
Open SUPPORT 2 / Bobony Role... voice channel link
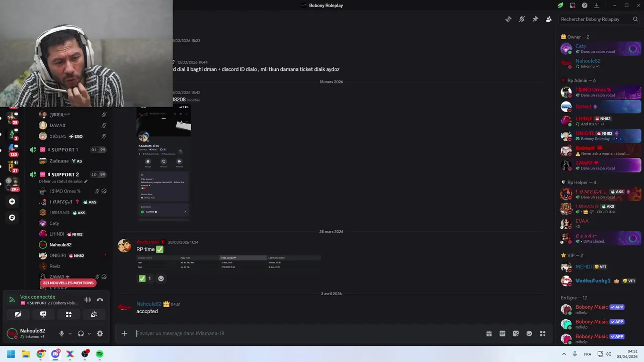(49, 303)
